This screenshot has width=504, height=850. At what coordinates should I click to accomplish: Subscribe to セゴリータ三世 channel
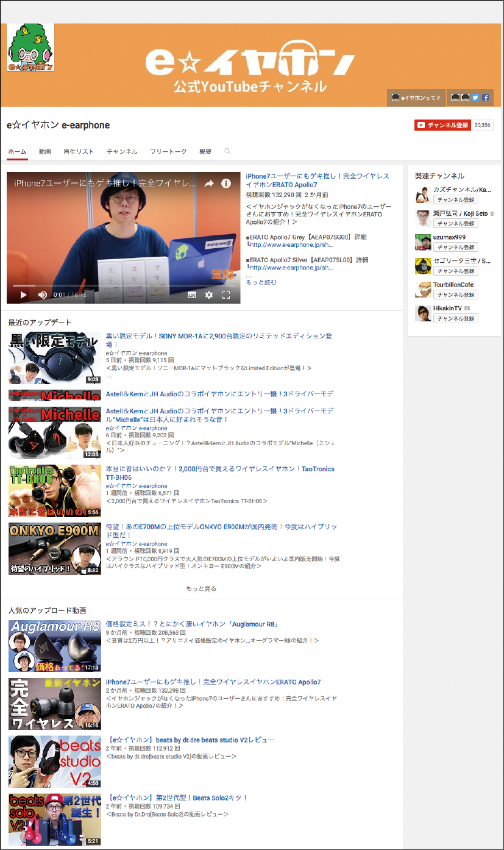(x=455, y=271)
